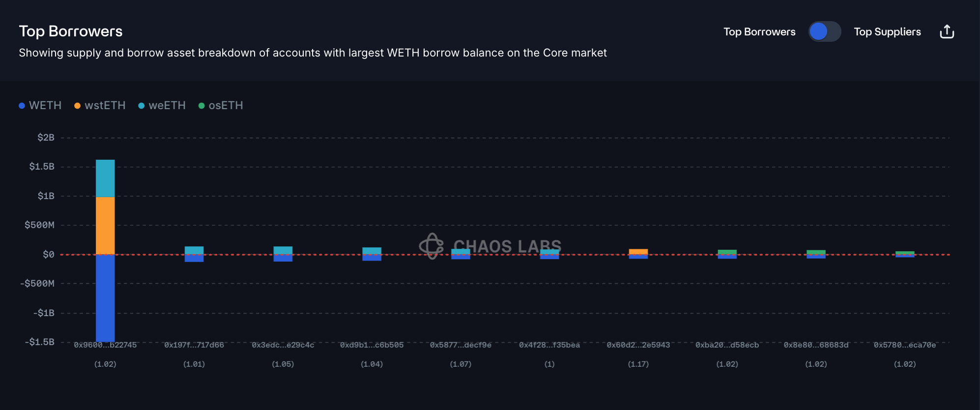Click the address label 0x60d2...2e5943

coord(638,345)
